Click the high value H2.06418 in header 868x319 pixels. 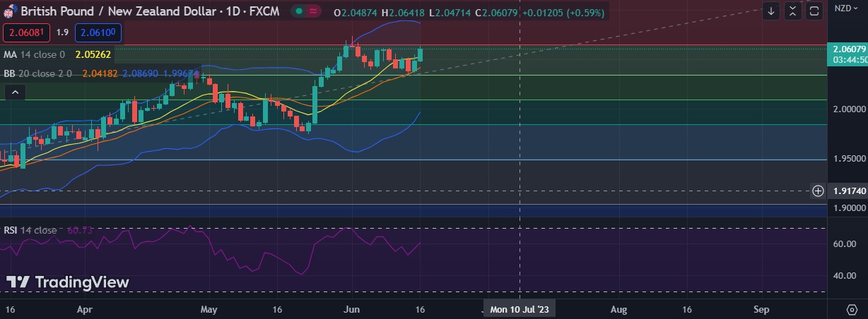(x=404, y=13)
